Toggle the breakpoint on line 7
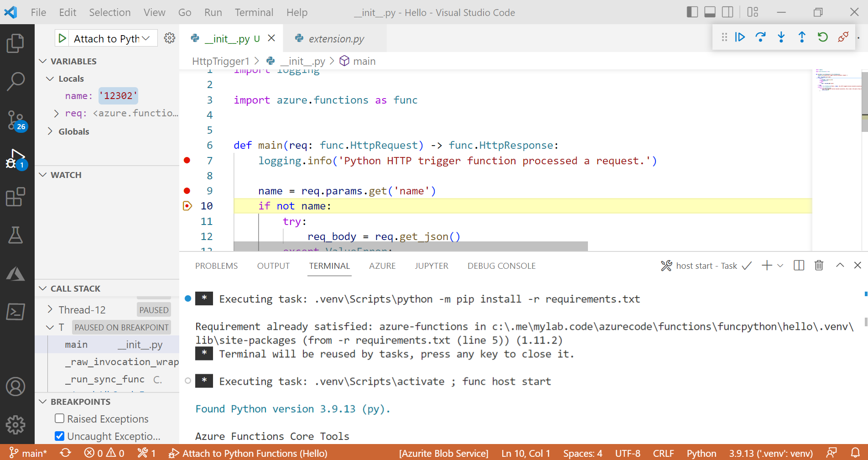Image resolution: width=868 pixels, height=460 pixels. pyautogui.click(x=187, y=160)
